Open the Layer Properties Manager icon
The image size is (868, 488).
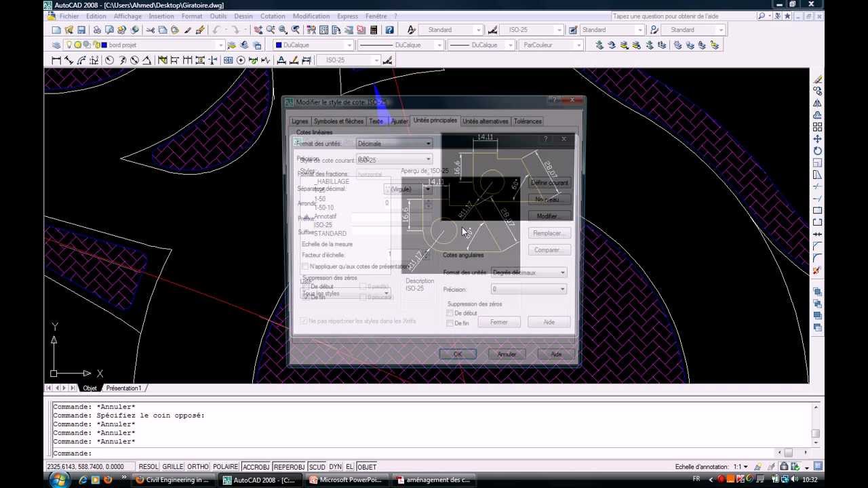click(x=56, y=45)
